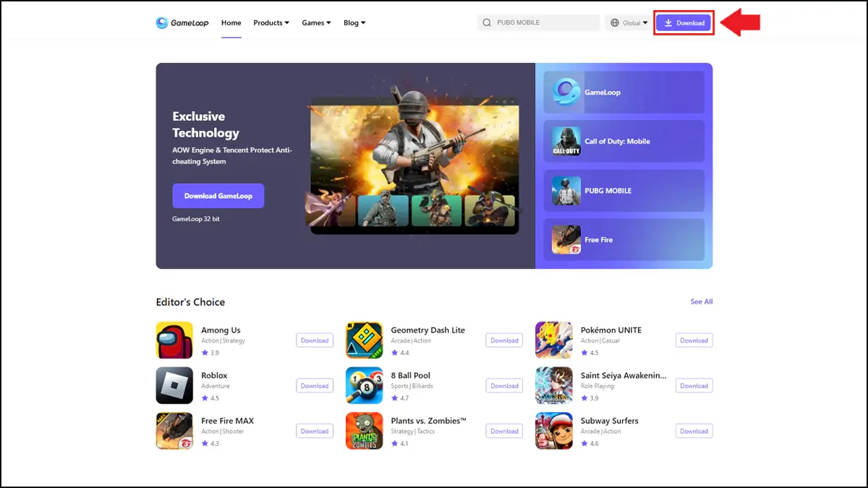Select the Geometry Dash Lite icon
This screenshot has width=868, height=488.
(364, 340)
